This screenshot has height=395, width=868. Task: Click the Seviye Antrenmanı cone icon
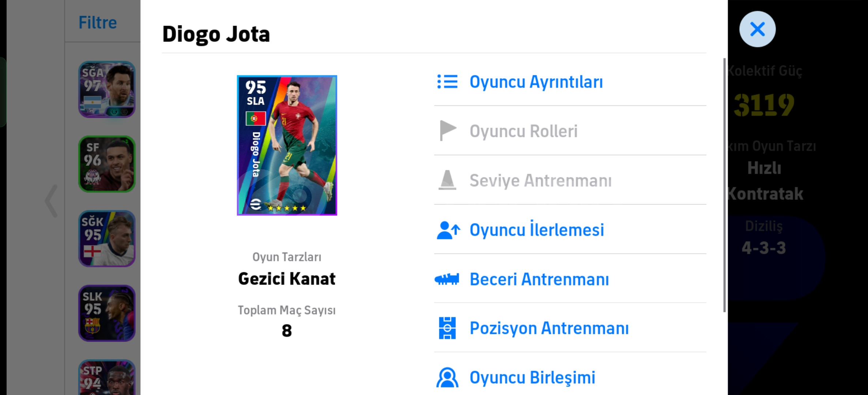447,180
